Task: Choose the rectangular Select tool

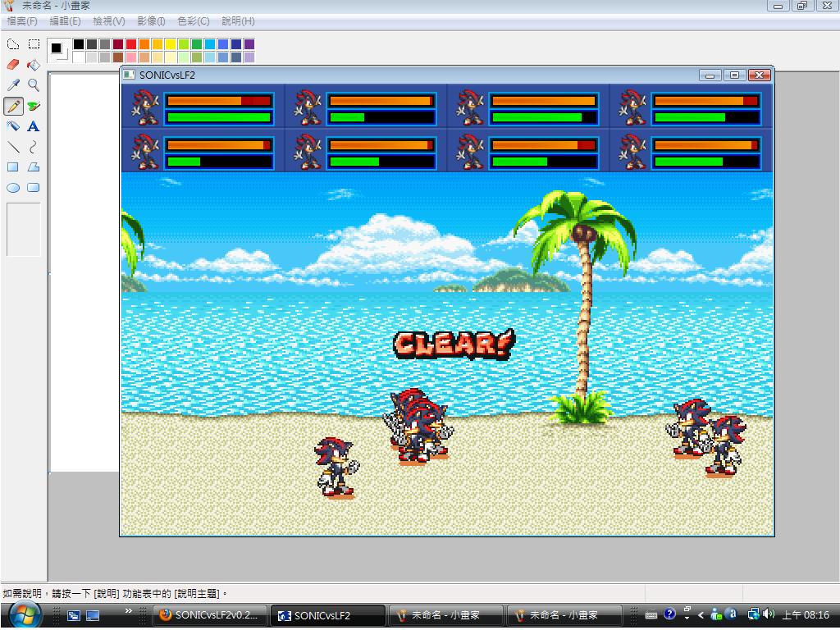Action: (x=34, y=44)
